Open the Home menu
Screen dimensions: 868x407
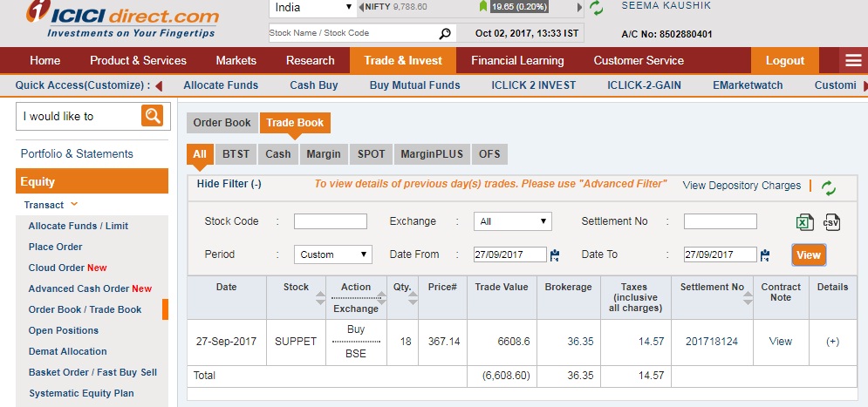coord(44,61)
